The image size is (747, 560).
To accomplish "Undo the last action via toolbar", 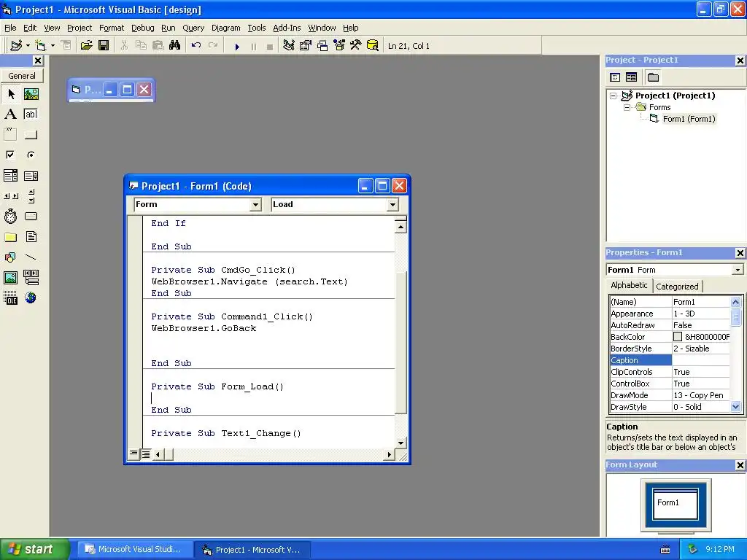I will click(196, 46).
